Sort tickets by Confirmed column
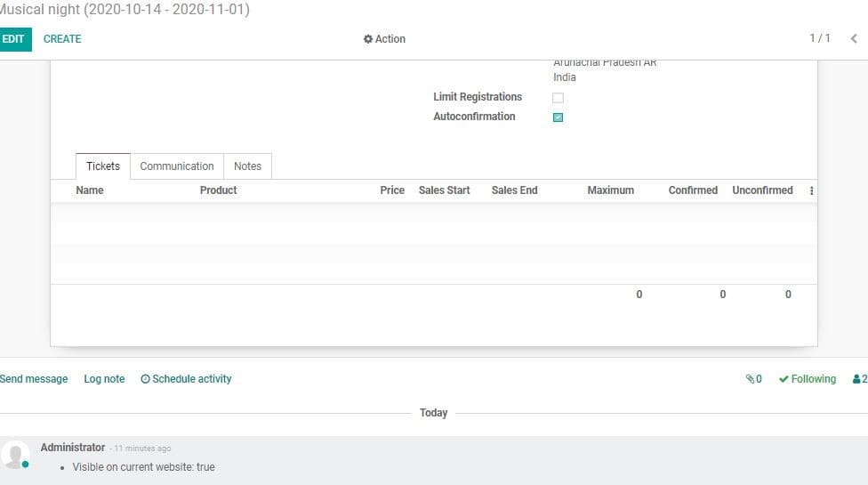868x485 pixels. click(x=693, y=190)
